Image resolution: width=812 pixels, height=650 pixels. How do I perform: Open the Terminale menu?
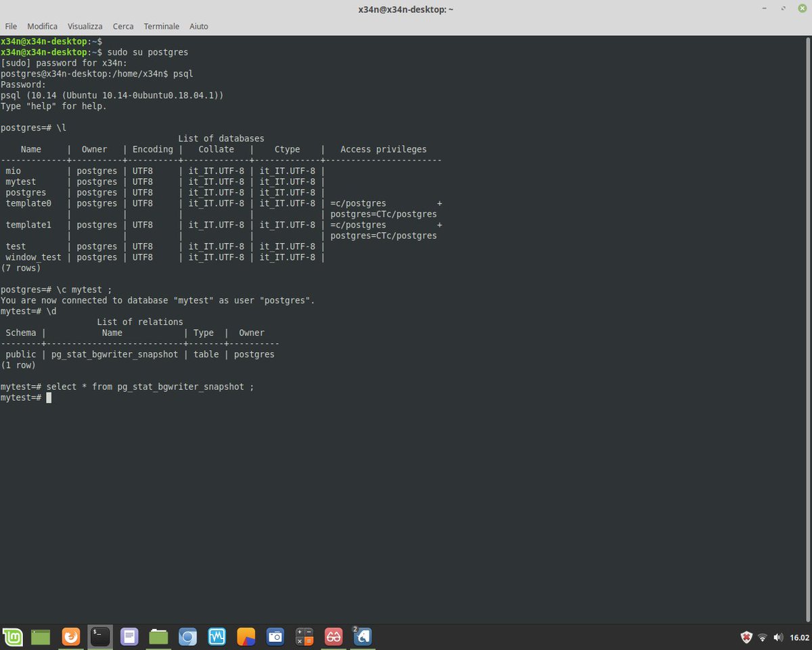coord(161,26)
